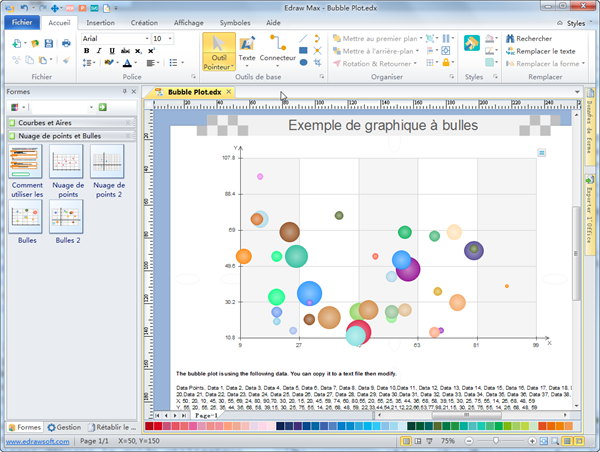Close the Bubble Plot.edx document tab
600x452 pixels.
pyautogui.click(x=228, y=92)
